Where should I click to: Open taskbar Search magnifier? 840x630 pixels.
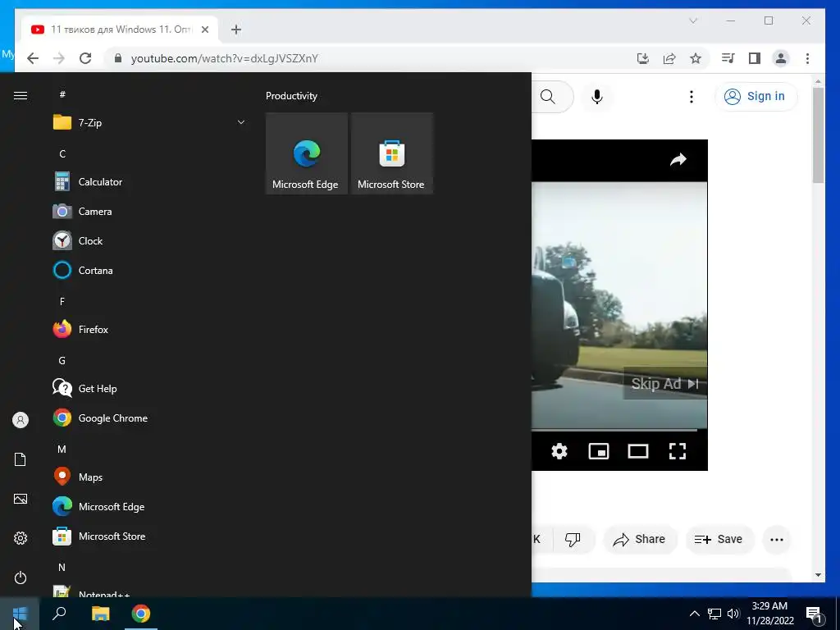click(59, 614)
